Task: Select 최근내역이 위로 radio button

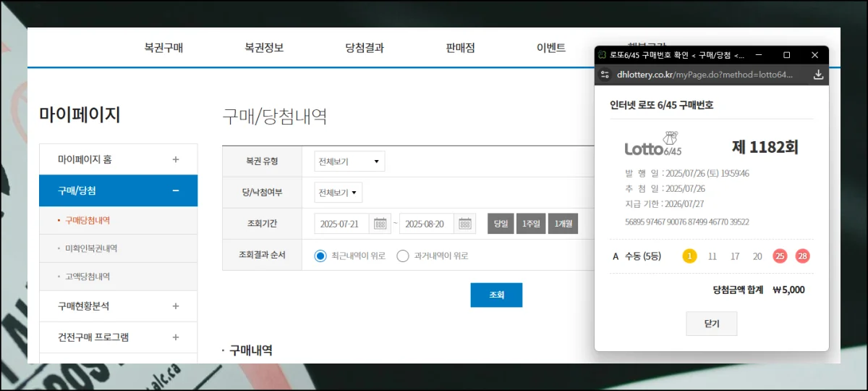Action: click(320, 256)
